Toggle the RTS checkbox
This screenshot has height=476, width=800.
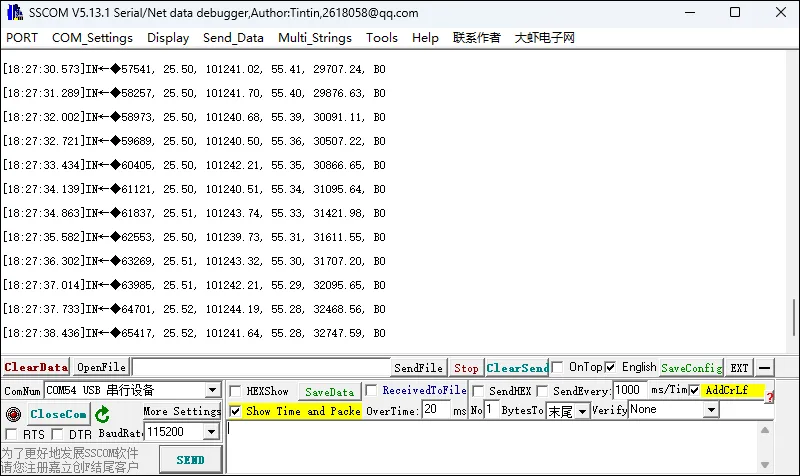click(x=11, y=433)
